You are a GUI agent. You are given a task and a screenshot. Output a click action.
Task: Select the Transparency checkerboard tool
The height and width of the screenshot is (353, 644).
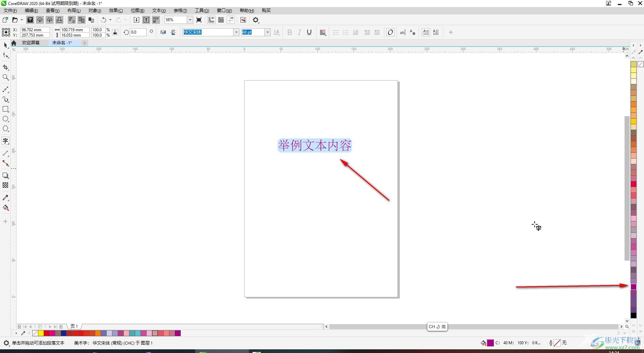tap(5, 185)
